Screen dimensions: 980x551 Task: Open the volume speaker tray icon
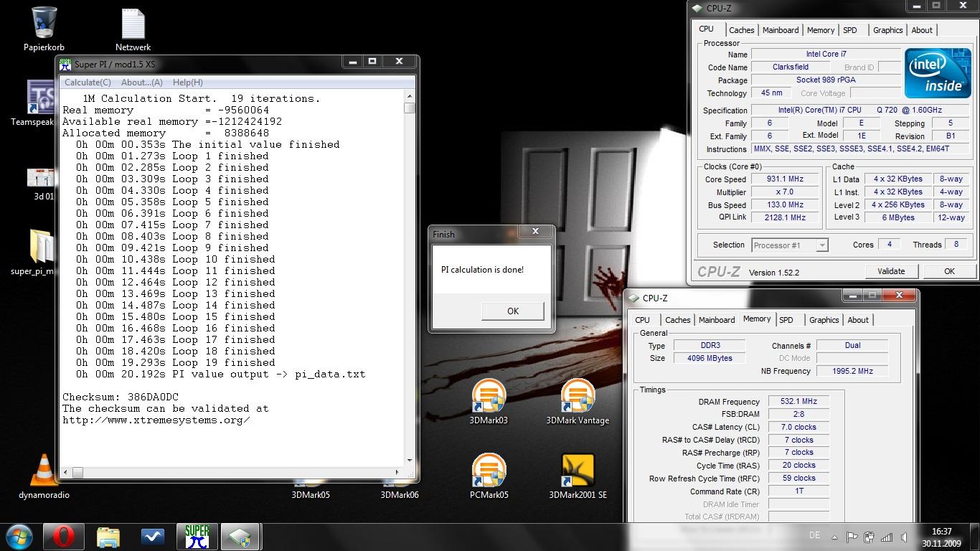pyautogui.click(x=905, y=537)
